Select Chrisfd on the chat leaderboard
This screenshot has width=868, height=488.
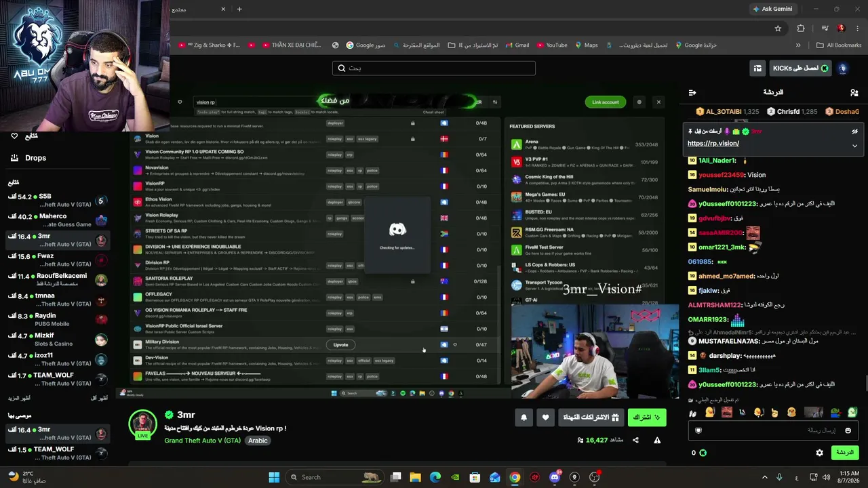[x=792, y=111]
